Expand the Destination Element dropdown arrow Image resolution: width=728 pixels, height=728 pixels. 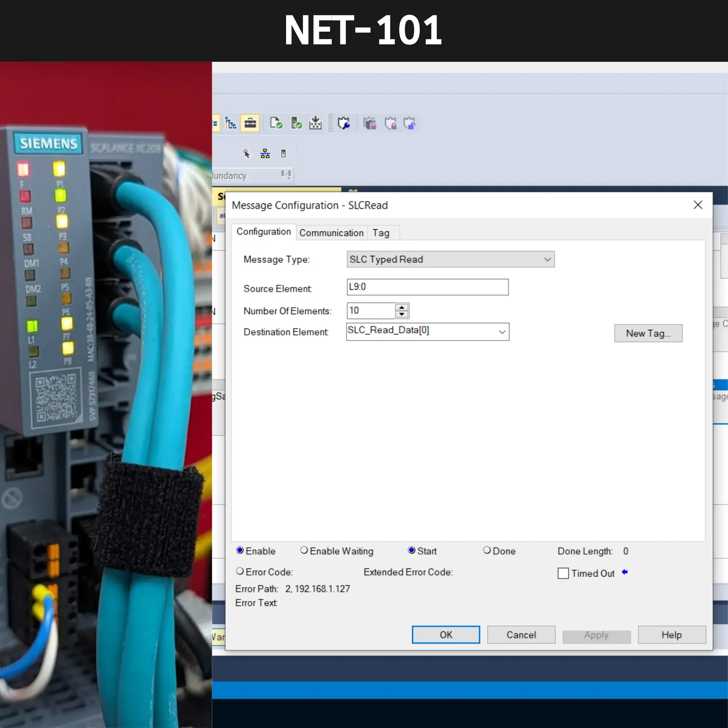(502, 332)
